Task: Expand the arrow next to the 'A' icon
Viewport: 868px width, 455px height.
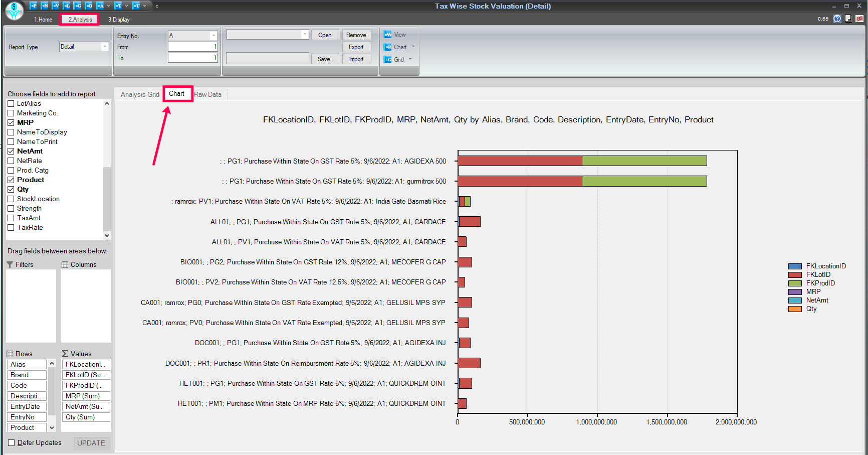Action: [x=108, y=6]
